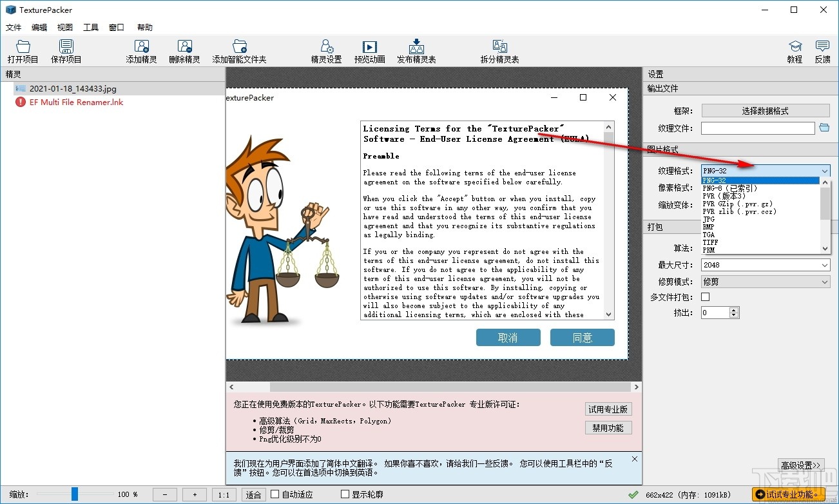Open 高级设置>> button

pos(801,465)
